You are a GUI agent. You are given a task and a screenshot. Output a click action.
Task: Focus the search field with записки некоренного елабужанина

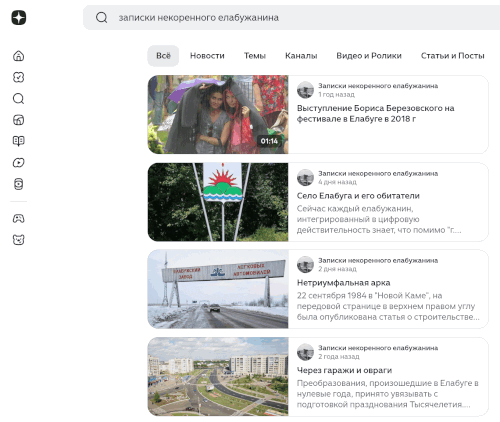pyautogui.click(x=292, y=17)
